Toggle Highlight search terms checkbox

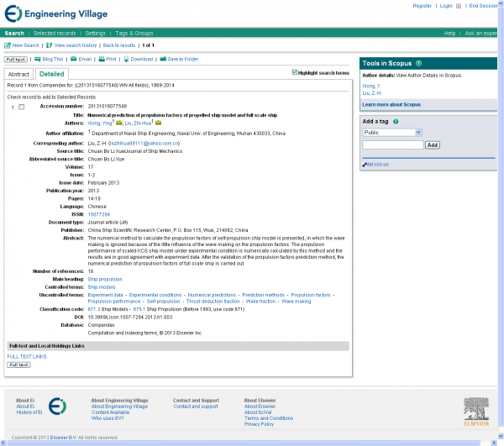pos(295,72)
